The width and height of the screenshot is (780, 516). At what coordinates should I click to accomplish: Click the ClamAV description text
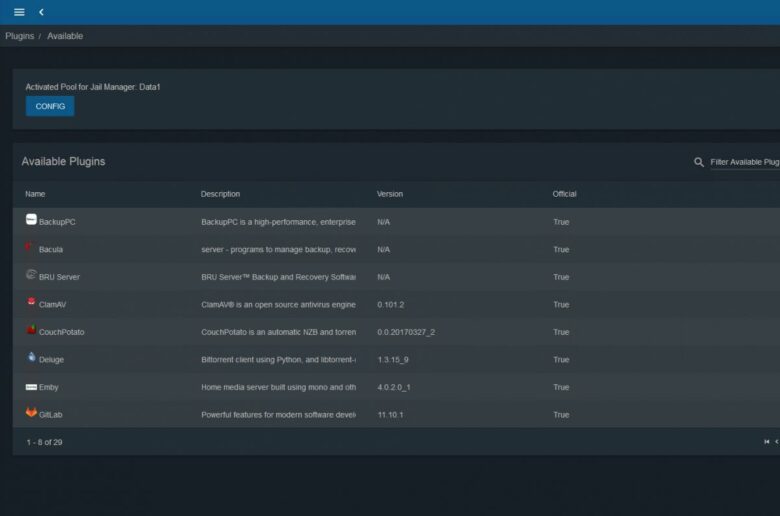coord(279,305)
